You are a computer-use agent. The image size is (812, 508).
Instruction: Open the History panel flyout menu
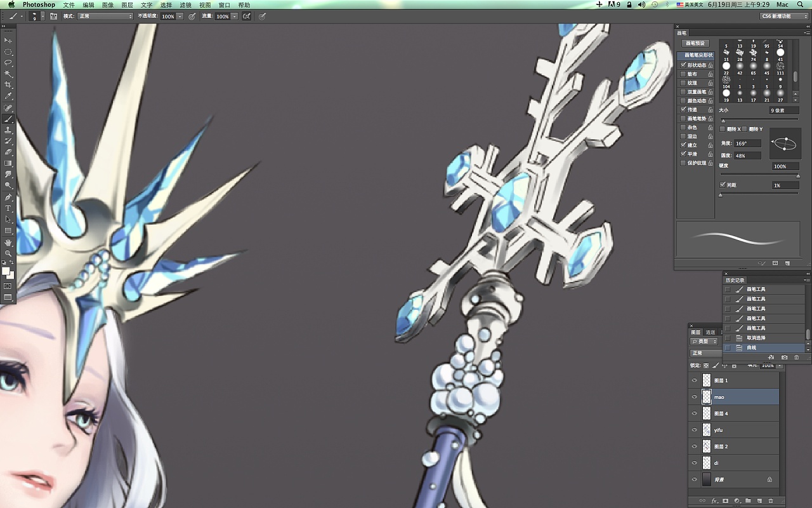click(806, 280)
